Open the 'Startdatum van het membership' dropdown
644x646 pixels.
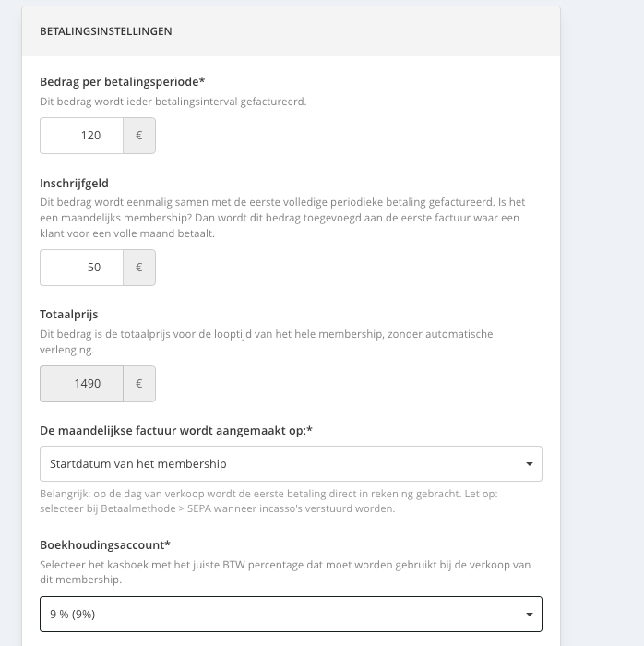click(291, 463)
